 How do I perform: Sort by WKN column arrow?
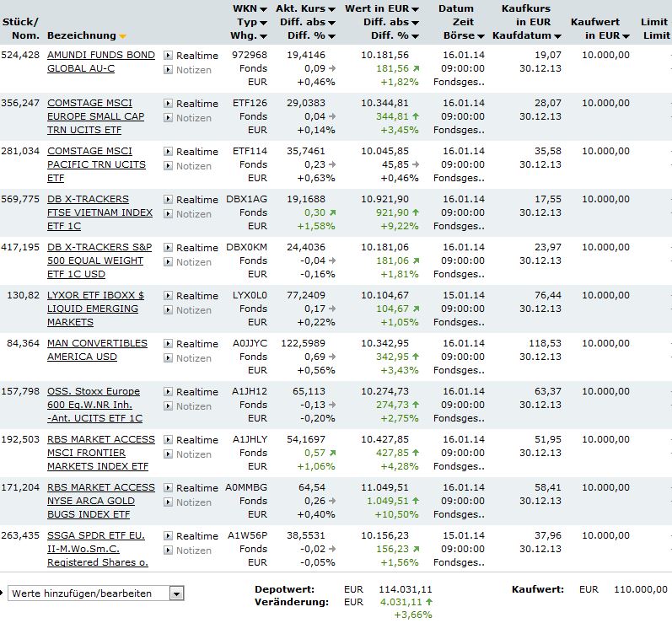click(x=263, y=9)
